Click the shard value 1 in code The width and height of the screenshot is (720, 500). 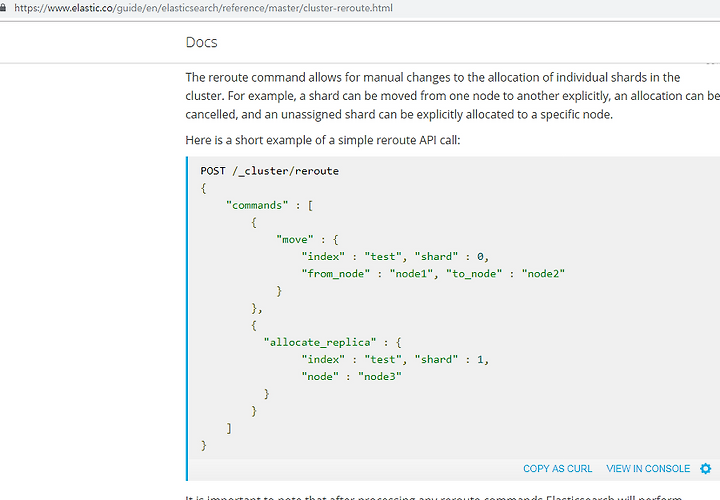coord(480,360)
